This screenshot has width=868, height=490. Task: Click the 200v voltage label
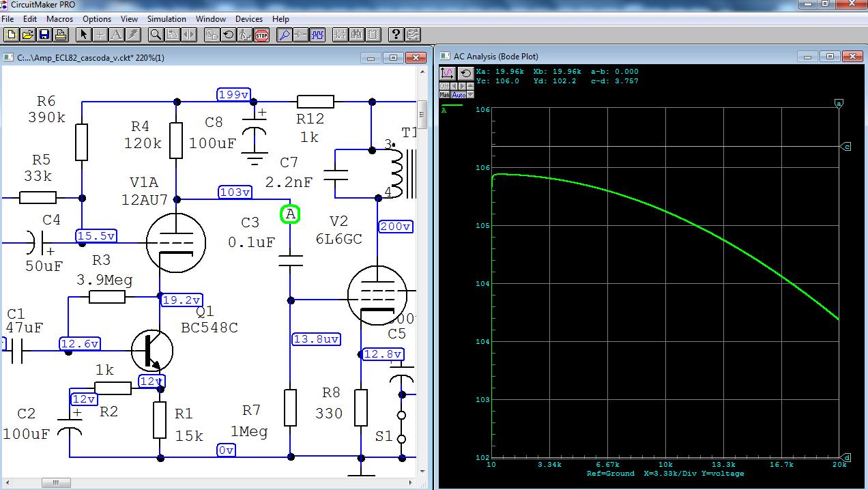(x=394, y=227)
